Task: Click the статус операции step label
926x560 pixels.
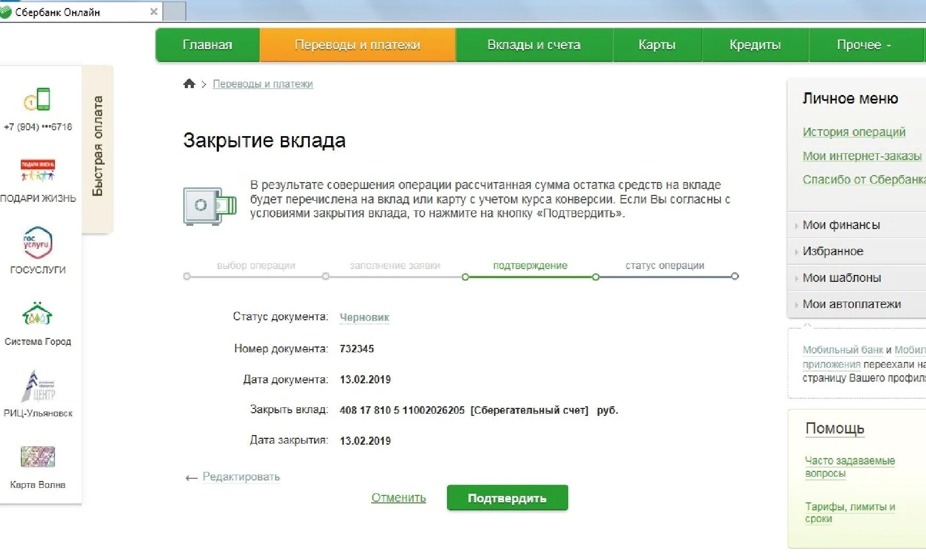Action: coord(664,265)
